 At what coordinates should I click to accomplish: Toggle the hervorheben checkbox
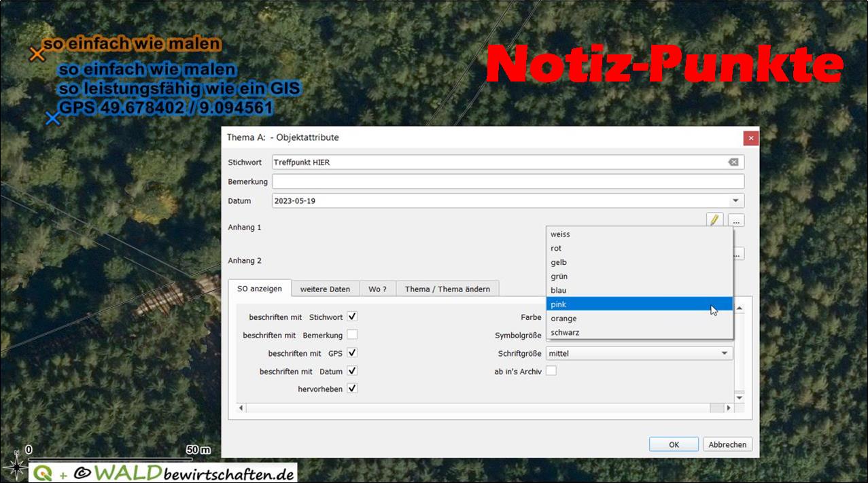click(352, 389)
